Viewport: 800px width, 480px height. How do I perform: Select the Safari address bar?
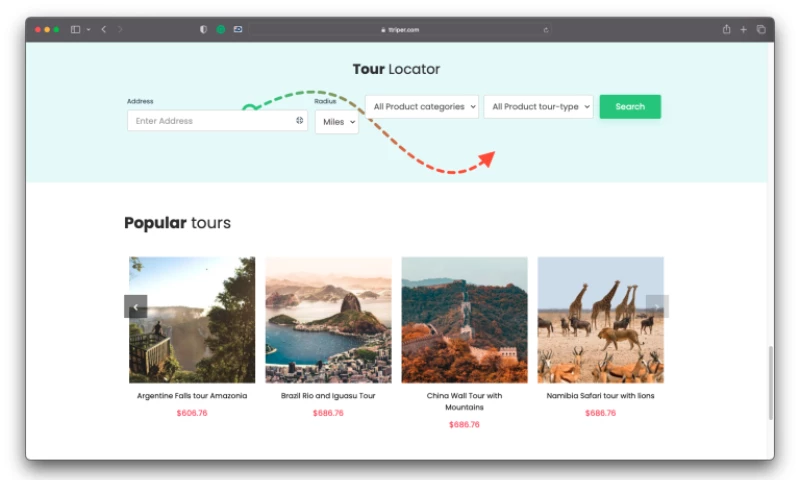[x=399, y=30]
